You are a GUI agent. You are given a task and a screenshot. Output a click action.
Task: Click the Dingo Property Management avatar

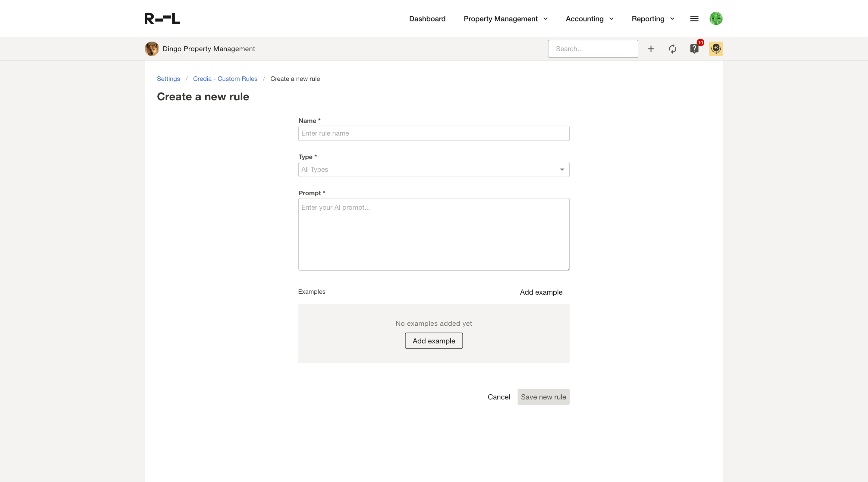click(152, 49)
